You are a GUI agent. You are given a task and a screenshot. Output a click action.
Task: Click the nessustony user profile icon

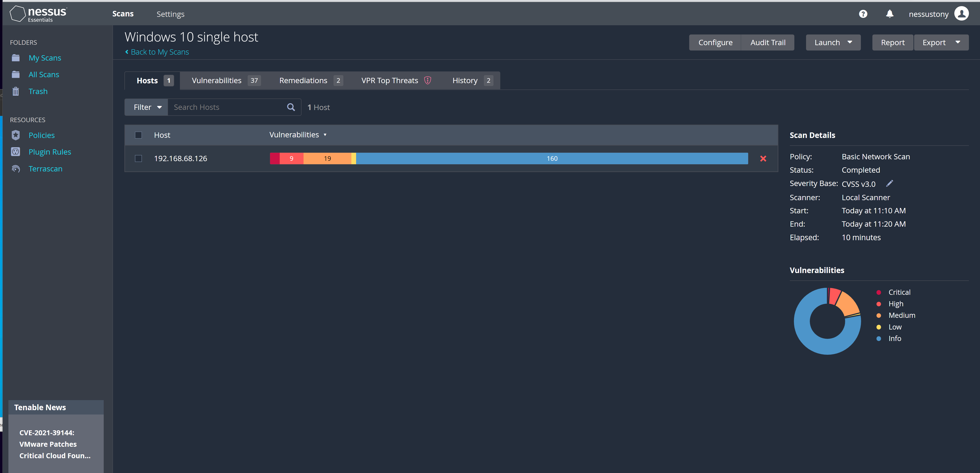(962, 13)
